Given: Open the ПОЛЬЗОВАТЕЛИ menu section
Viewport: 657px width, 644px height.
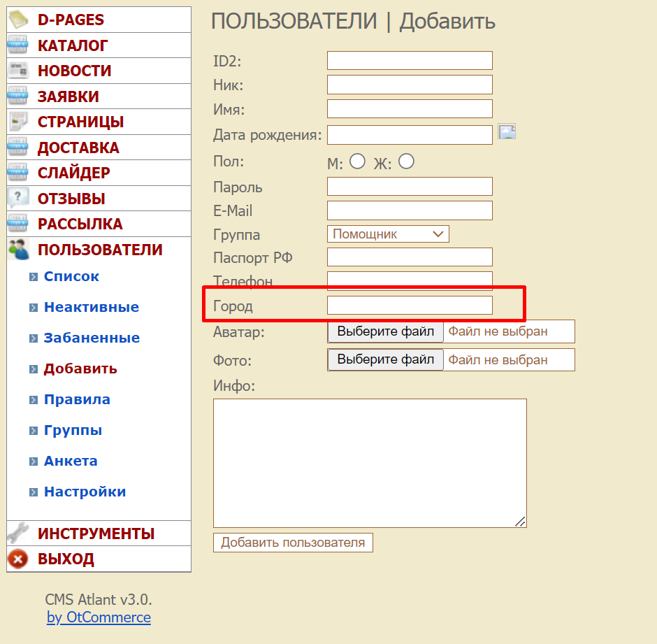Looking at the screenshot, I should pyautogui.click(x=99, y=250).
